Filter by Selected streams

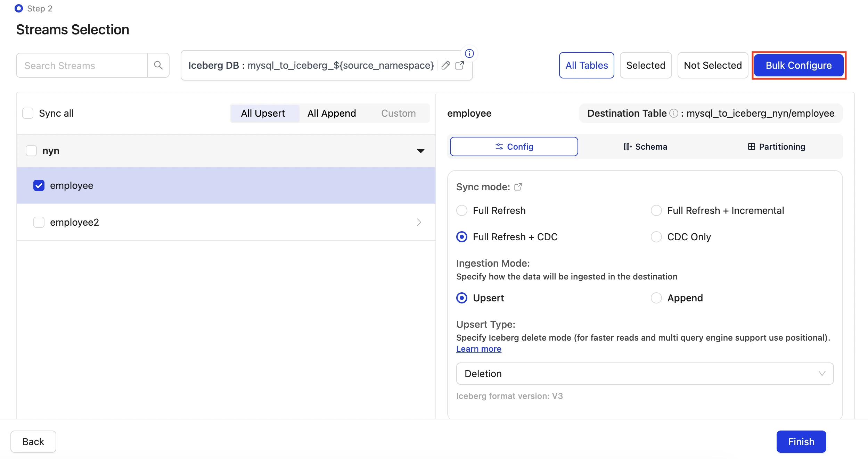(646, 65)
